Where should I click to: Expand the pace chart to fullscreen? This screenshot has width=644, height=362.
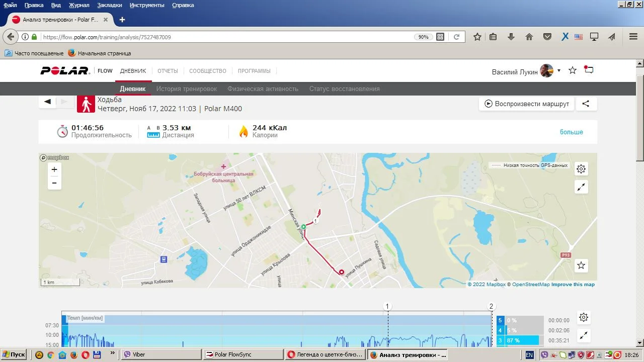[584, 335]
